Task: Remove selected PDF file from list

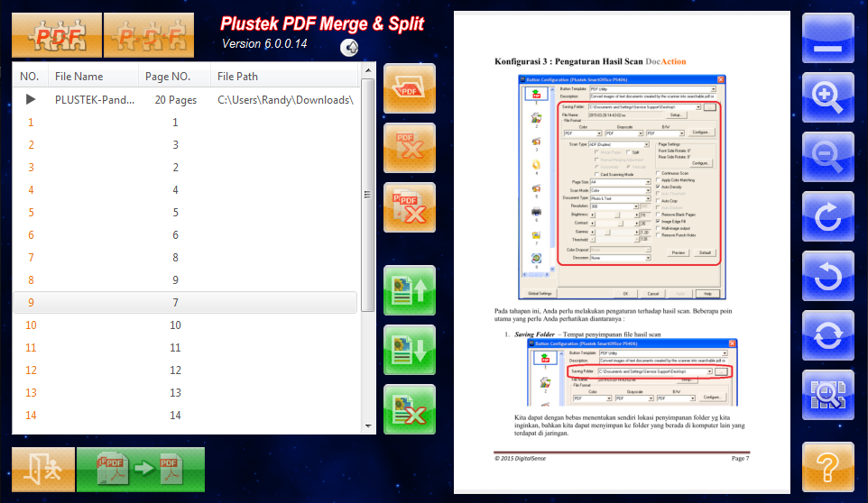Action: point(410,148)
